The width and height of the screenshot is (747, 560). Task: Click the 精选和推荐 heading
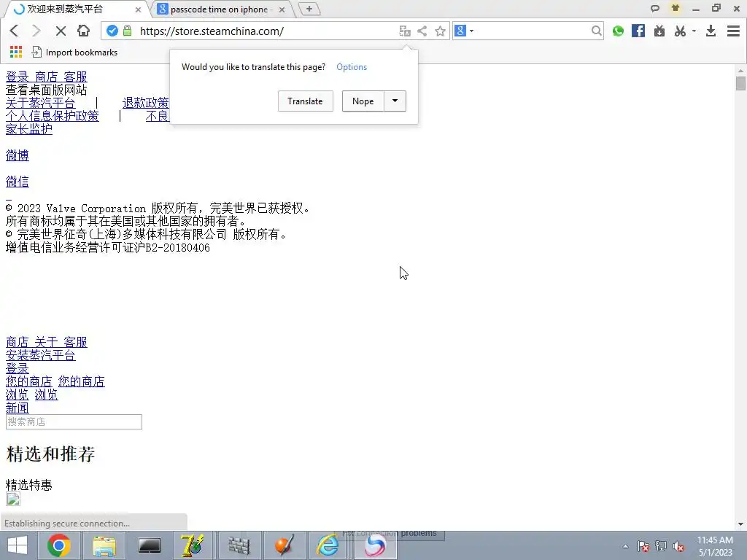click(50, 454)
